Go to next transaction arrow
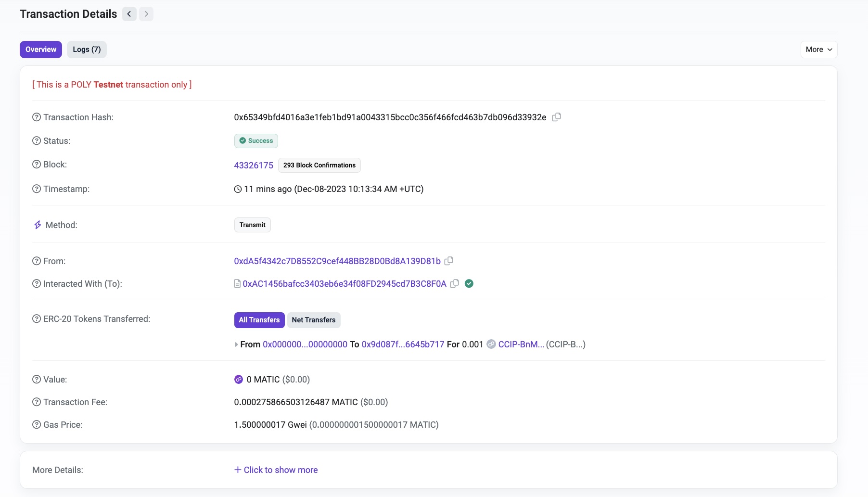 (x=146, y=14)
